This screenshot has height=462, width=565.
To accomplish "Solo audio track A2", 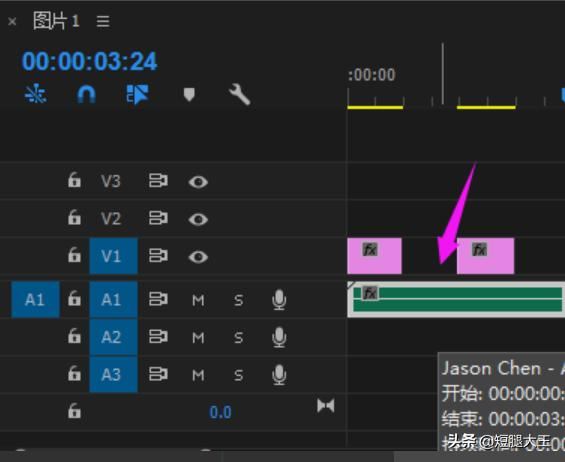I will click(x=239, y=338).
